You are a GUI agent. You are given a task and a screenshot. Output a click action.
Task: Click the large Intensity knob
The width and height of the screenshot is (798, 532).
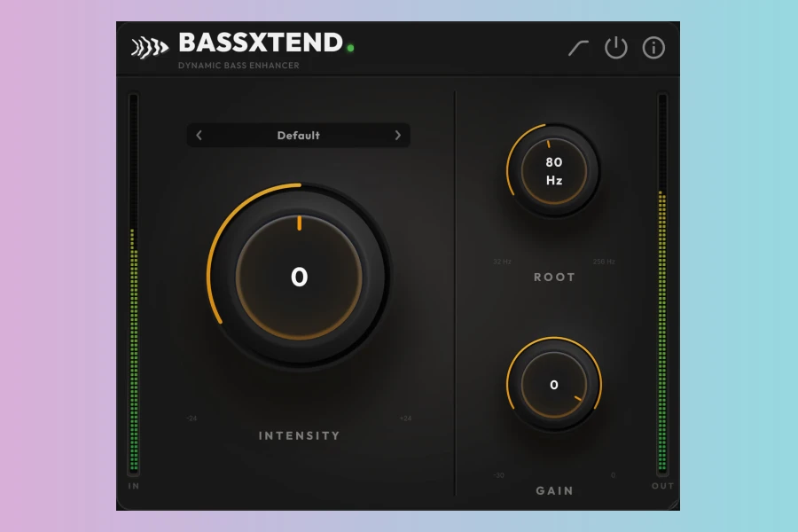(300, 276)
